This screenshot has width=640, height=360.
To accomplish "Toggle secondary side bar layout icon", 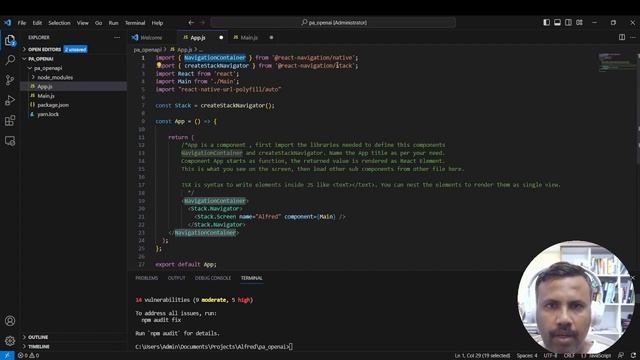I will point(568,22).
